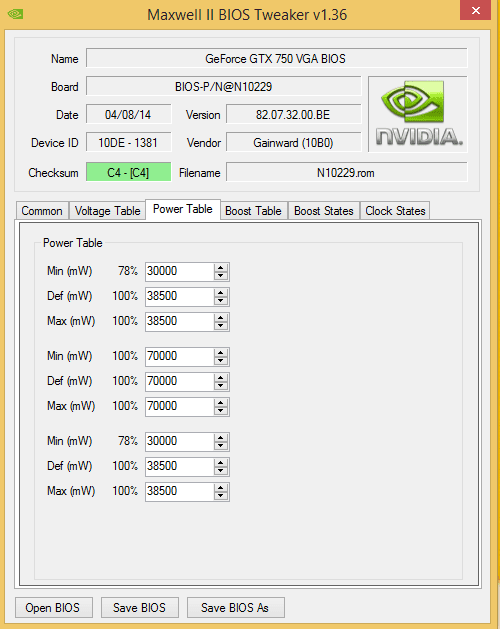Open the Voltage Table tab

107,211
